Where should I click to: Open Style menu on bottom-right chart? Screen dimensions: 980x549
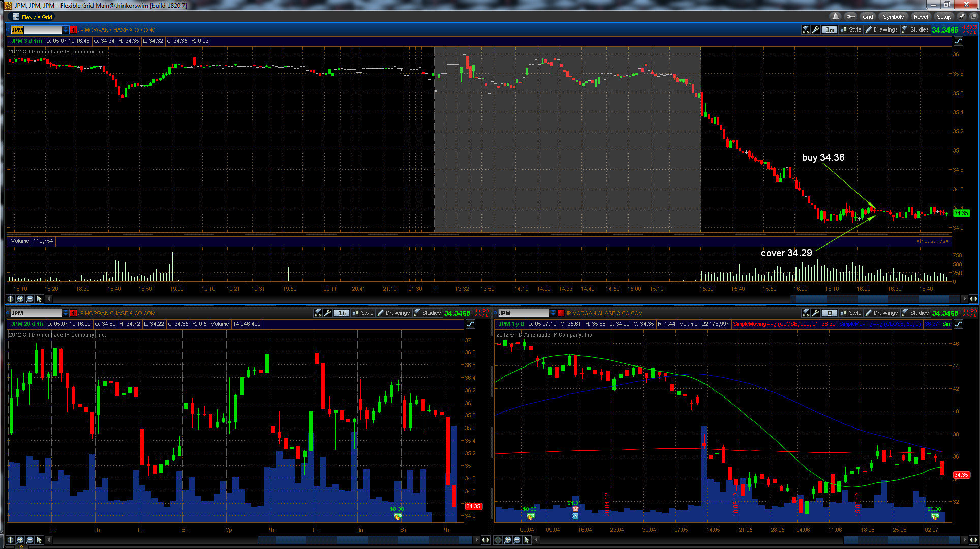coord(851,313)
